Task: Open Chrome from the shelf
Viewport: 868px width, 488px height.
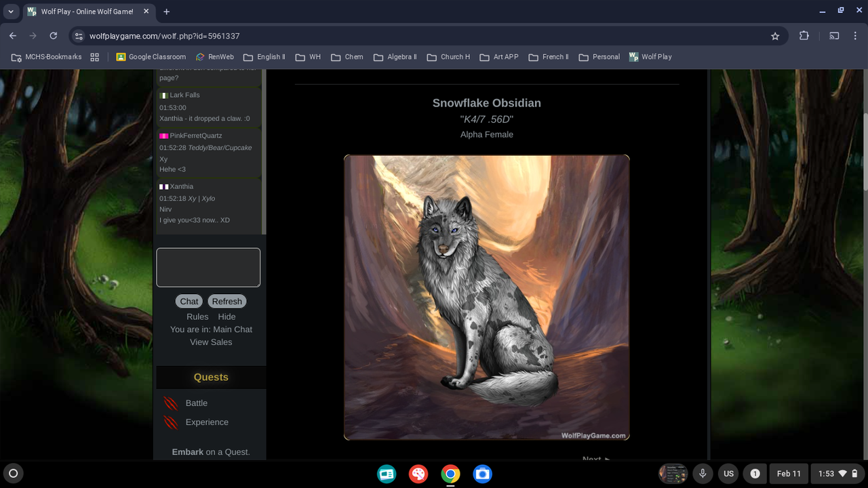Action: pyautogui.click(x=450, y=474)
